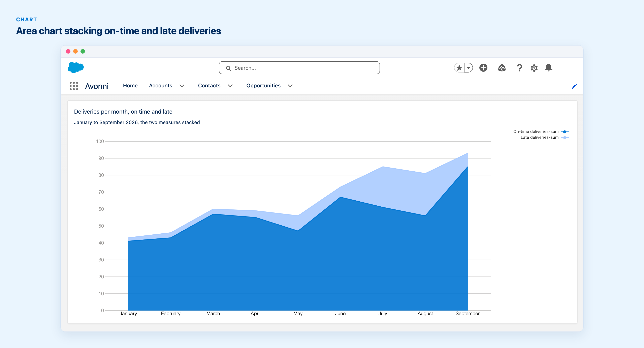The width and height of the screenshot is (644, 348).
Task: Click the chart title 'Deliveries per month'
Action: [x=123, y=112]
